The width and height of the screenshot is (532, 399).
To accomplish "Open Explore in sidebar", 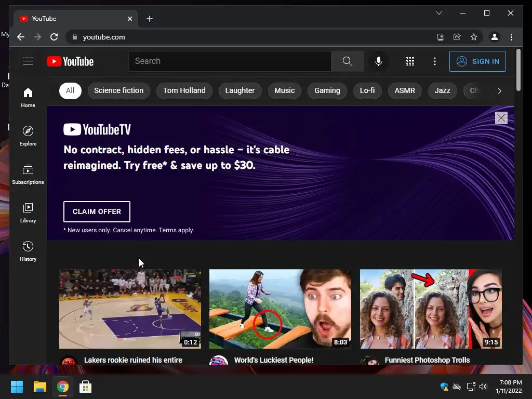I will [x=28, y=136].
